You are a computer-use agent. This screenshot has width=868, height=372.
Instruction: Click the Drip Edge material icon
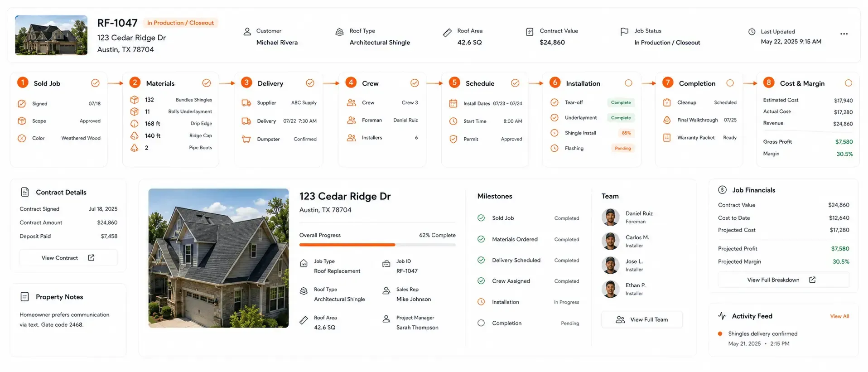click(135, 124)
